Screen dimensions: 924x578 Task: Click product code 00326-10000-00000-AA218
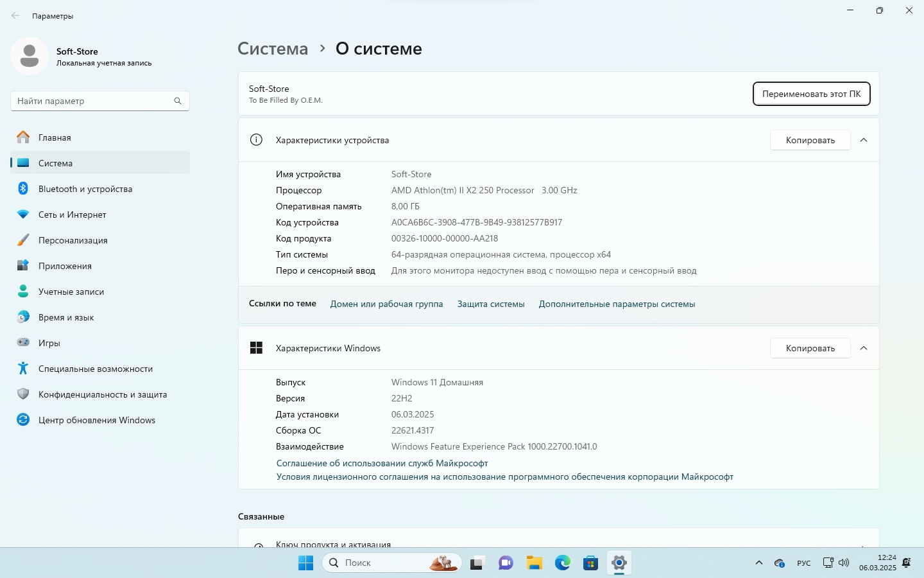tap(445, 238)
